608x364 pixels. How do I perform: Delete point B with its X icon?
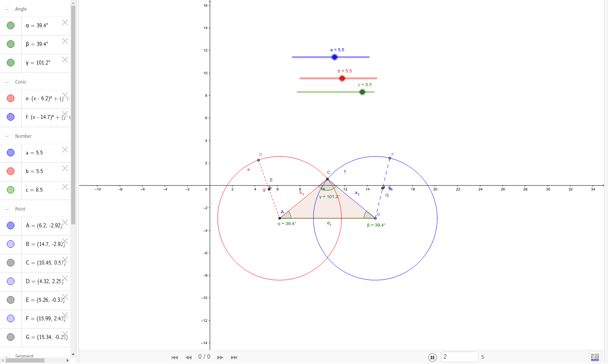(65, 241)
